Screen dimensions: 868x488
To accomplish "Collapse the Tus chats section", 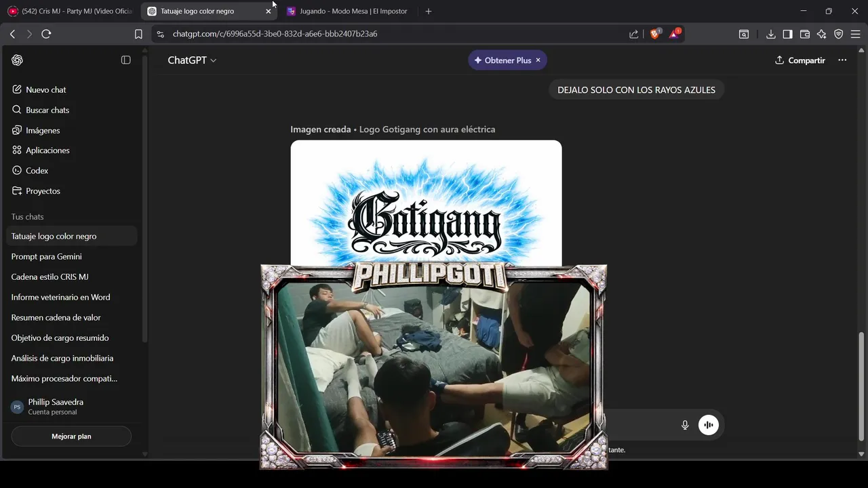I will tap(27, 217).
